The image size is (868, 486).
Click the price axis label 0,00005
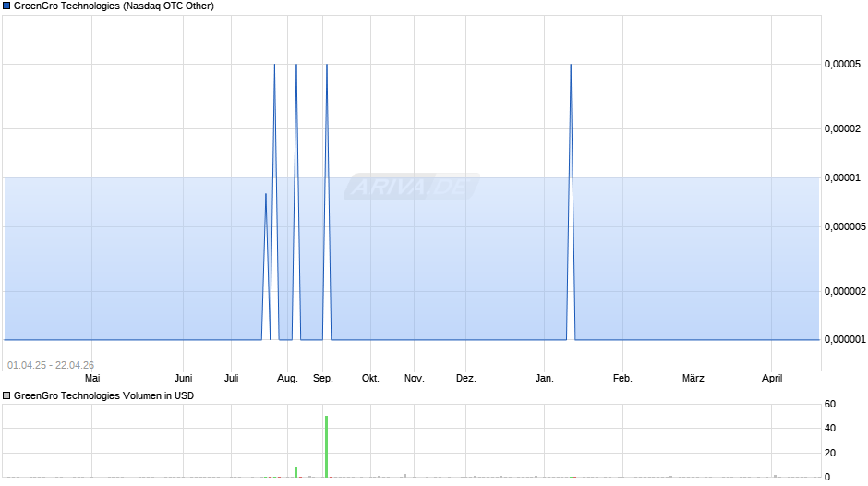pos(842,65)
